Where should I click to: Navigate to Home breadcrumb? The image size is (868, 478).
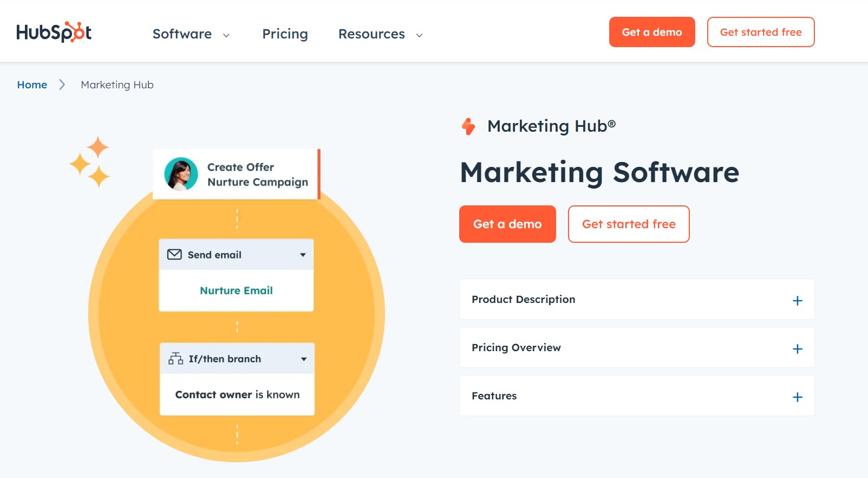pos(32,85)
